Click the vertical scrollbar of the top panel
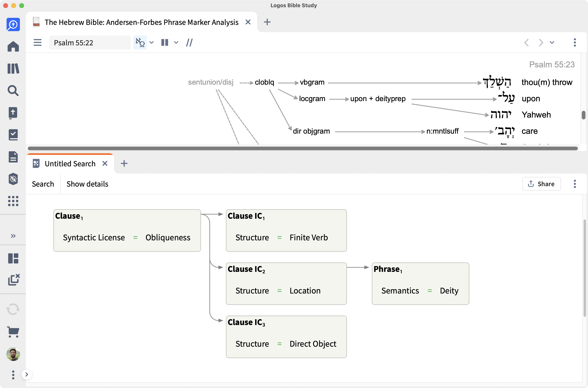 583,115
